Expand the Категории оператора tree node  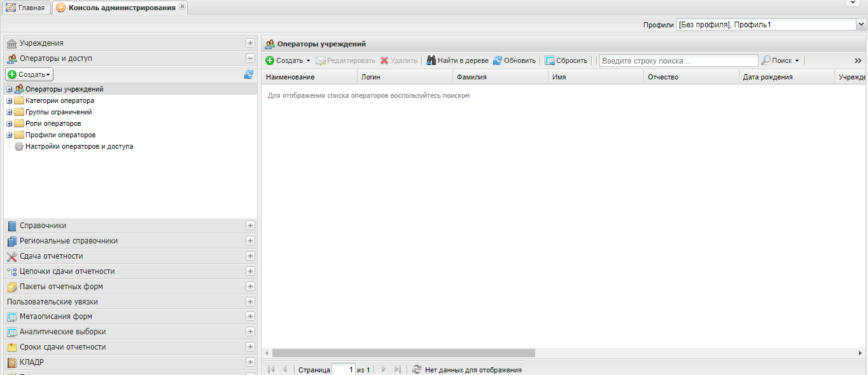9,100
